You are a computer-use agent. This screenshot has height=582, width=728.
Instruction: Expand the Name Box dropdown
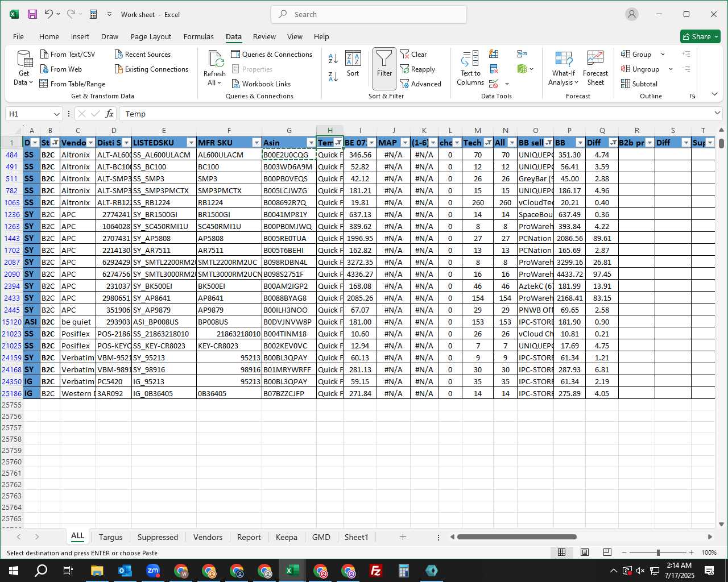56,114
